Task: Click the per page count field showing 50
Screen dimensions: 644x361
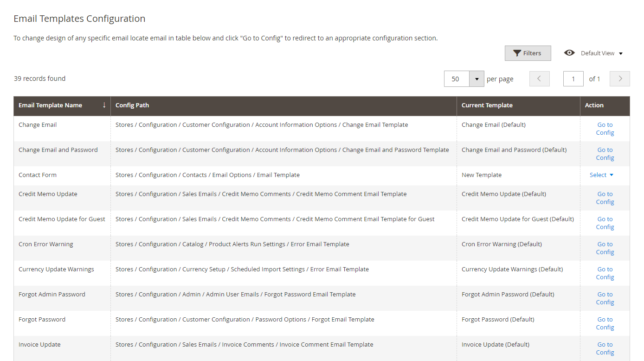Action: click(457, 79)
